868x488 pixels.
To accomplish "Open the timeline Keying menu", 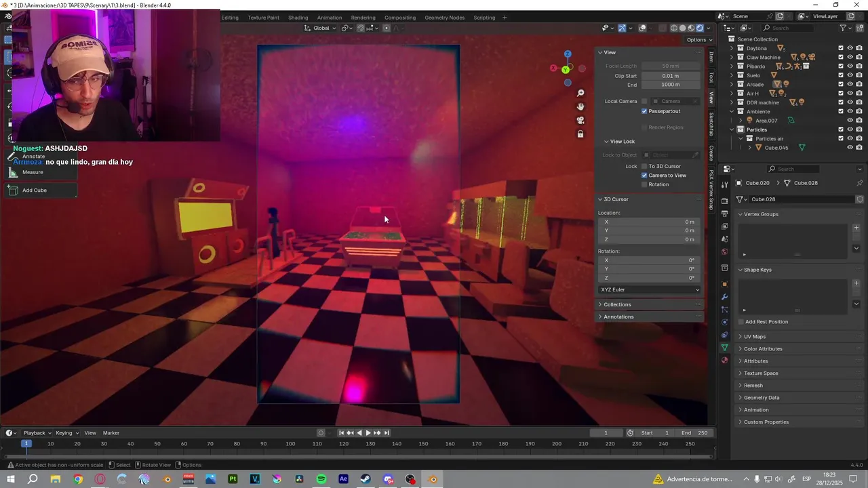I will [66, 433].
